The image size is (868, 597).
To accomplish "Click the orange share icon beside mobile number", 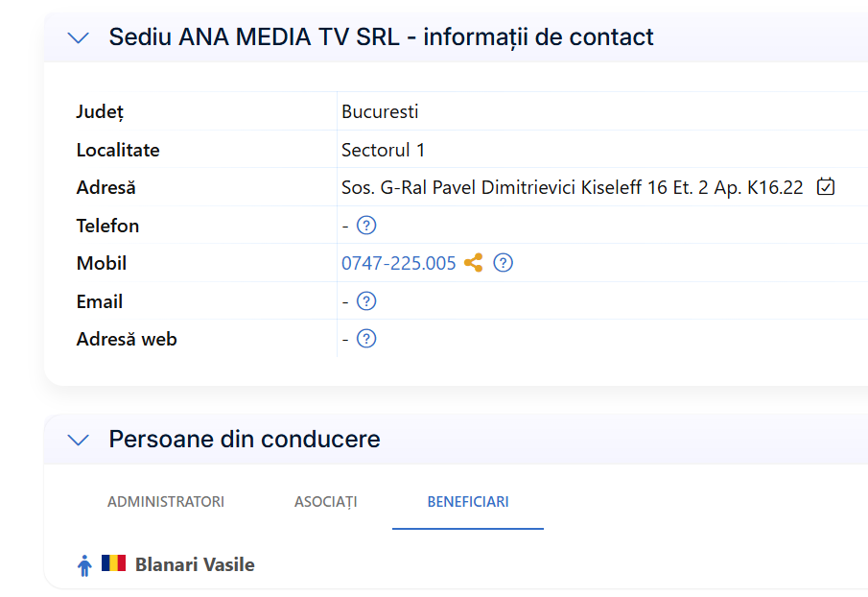I will tap(473, 262).
